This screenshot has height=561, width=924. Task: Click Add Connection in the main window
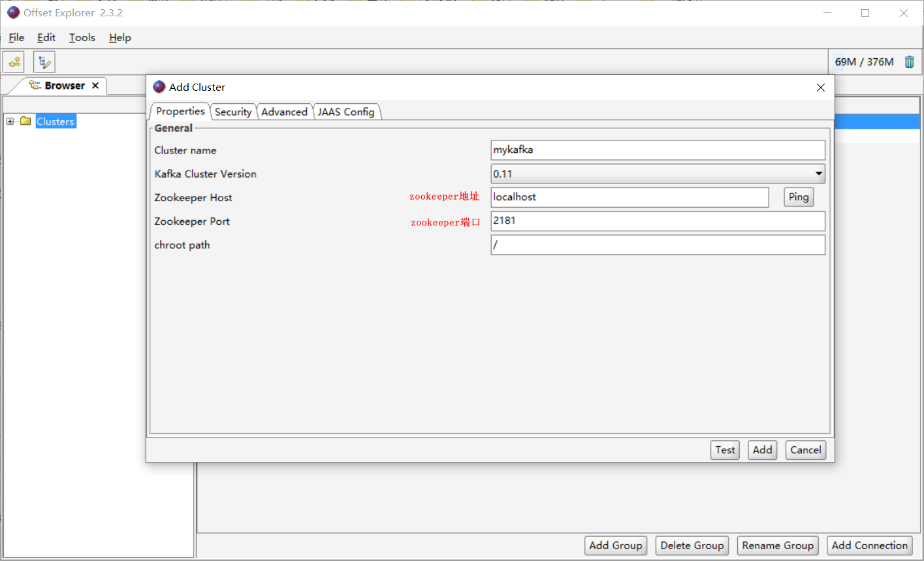[x=870, y=545]
